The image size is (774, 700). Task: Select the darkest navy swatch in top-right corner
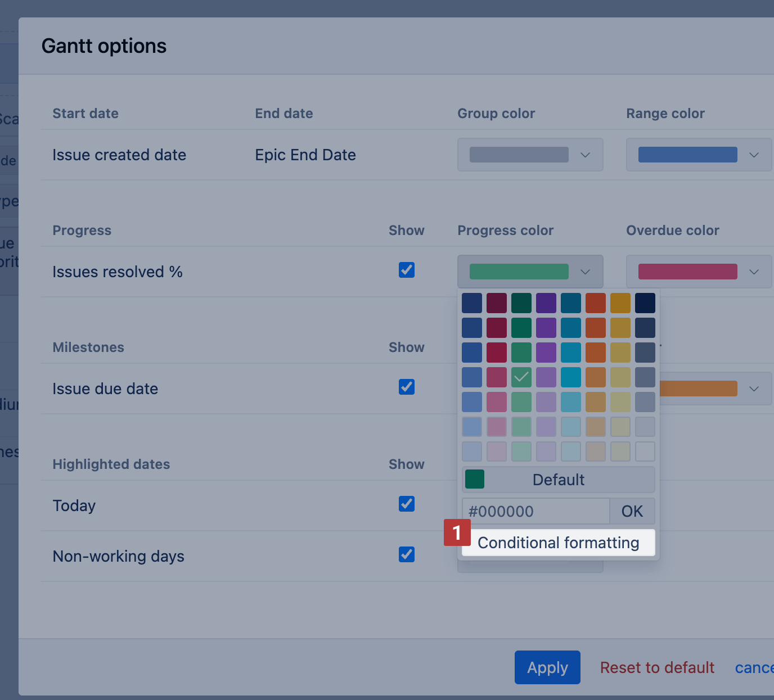[645, 303]
